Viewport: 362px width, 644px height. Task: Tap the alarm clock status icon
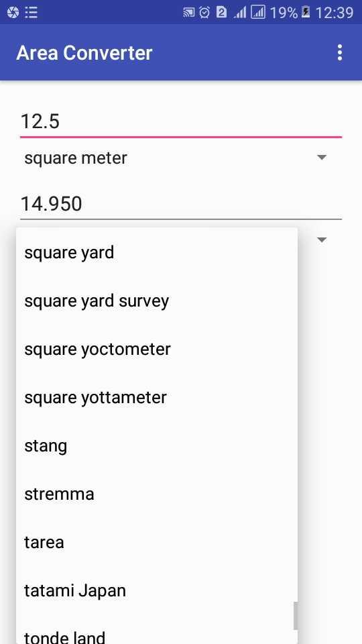204,13
